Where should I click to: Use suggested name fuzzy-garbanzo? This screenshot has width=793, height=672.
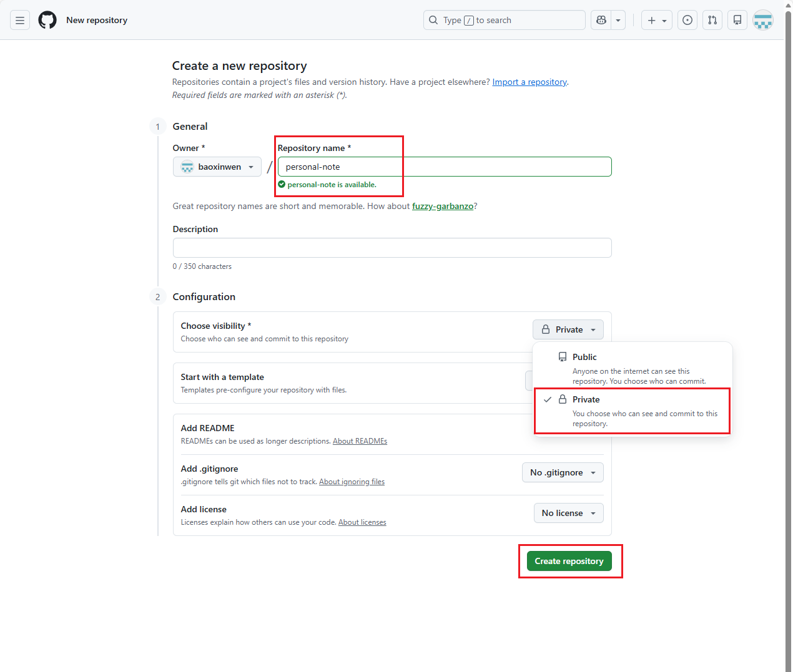[x=442, y=206]
